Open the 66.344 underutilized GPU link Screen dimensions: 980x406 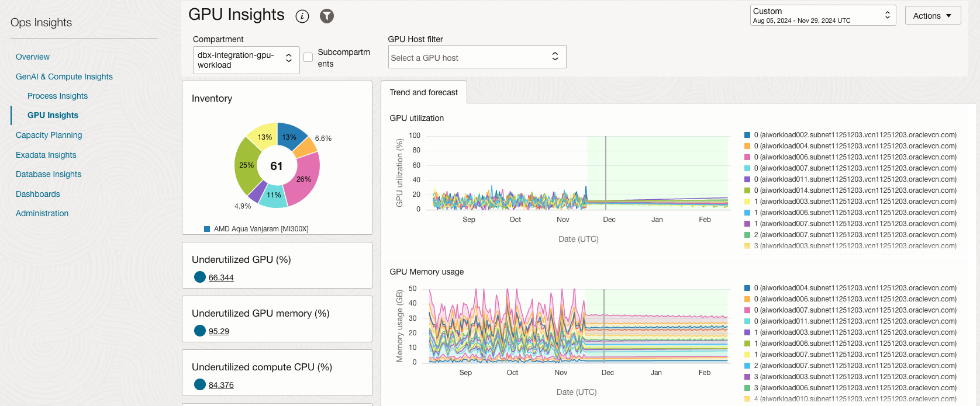point(221,277)
